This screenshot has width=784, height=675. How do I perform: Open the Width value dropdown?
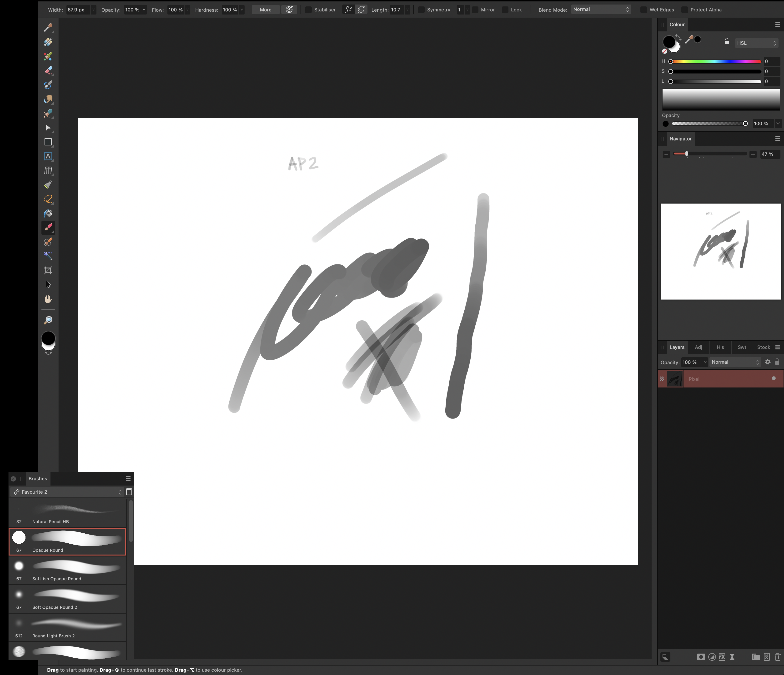[93, 10]
